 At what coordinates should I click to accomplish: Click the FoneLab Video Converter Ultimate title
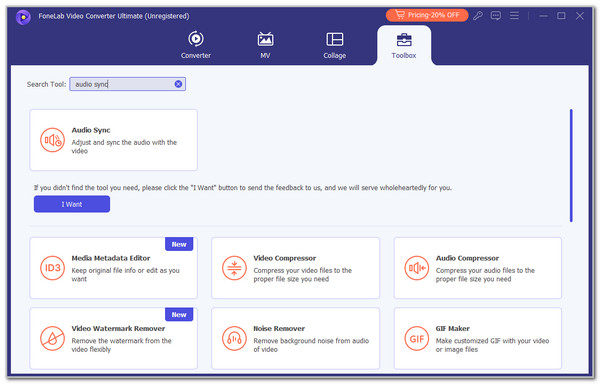[x=114, y=16]
